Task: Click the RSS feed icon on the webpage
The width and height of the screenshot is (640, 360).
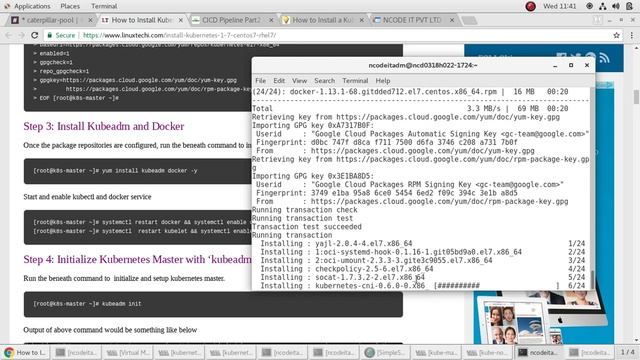Action: (x=604, y=58)
